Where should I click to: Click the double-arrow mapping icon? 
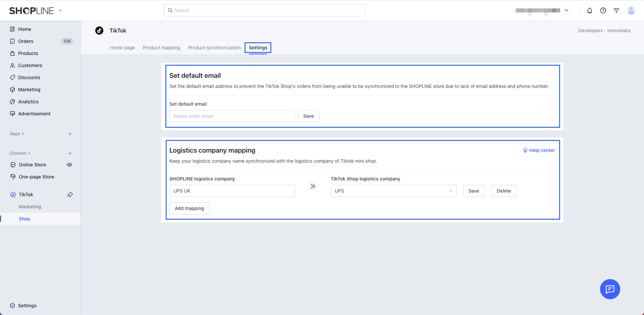tap(313, 186)
